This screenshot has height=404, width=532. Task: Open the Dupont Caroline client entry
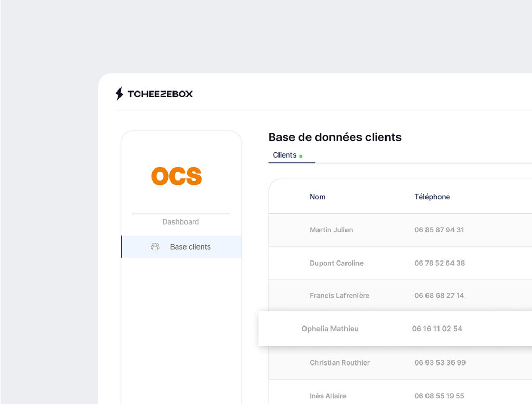click(x=336, y=263)
